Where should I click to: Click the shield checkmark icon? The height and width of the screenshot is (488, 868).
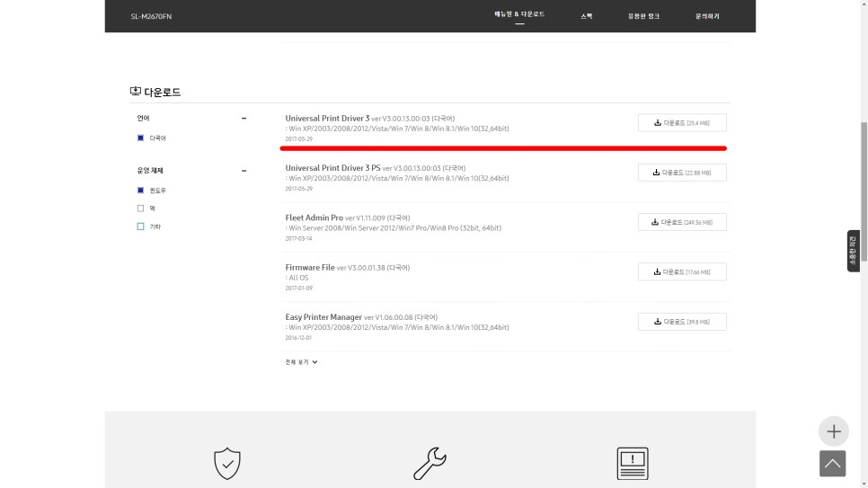point(227,464)
